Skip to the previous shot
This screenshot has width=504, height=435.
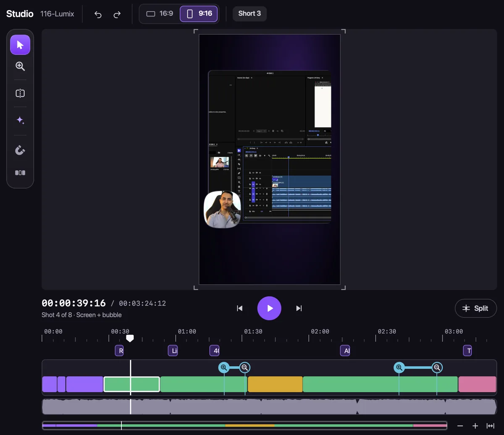pyautogui.click(x=240, y=308)
